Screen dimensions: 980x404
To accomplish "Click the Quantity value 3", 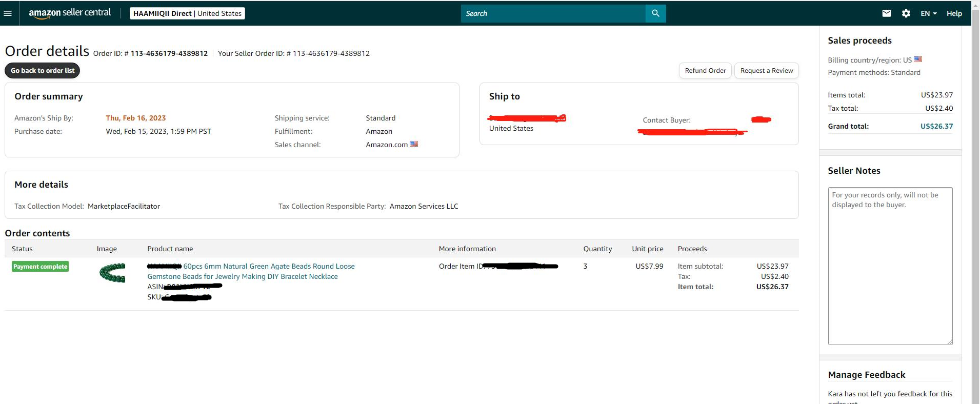I will coord(585,266).
